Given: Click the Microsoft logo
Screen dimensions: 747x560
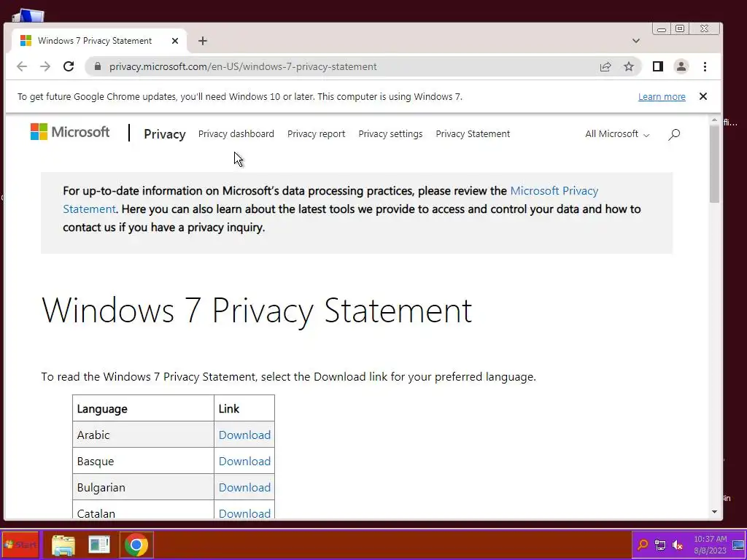Looking at the screenshot, I should click(70, 132).
